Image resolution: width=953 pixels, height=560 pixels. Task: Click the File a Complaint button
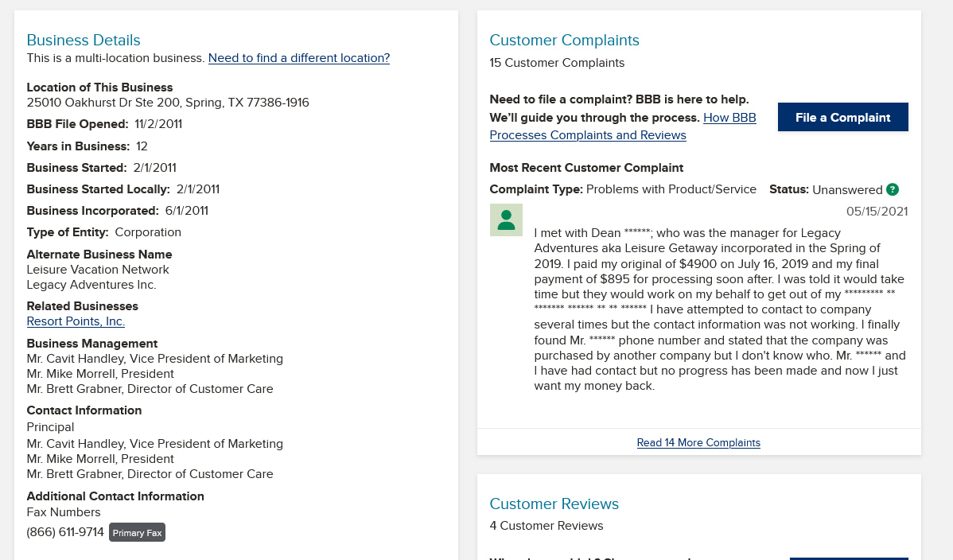843,117
